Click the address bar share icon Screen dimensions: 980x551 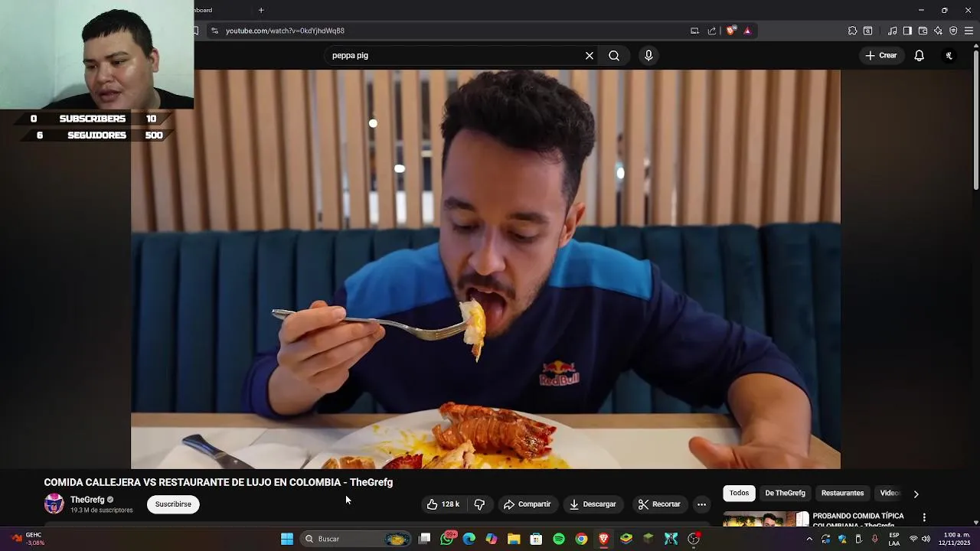pos(712,31)
